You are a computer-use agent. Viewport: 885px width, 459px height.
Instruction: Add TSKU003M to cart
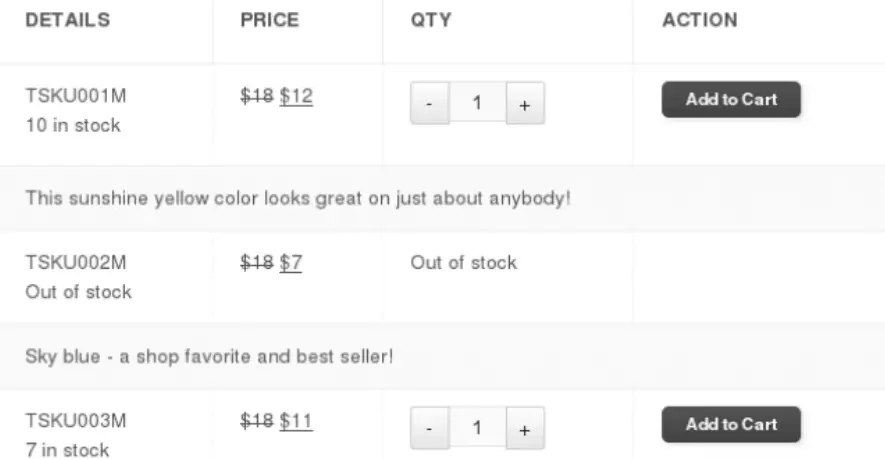pos(731,424)
